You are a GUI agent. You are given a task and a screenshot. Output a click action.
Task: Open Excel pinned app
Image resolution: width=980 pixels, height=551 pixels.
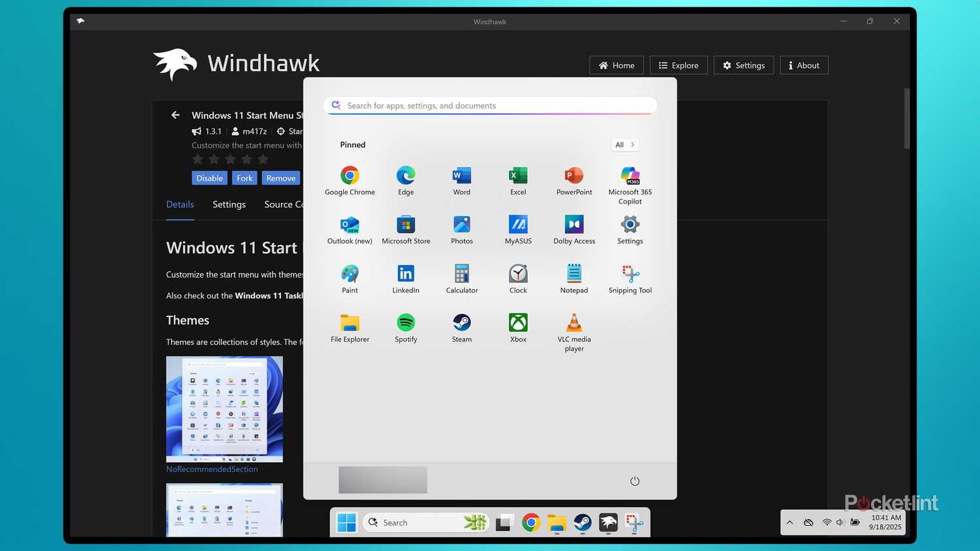click(x=518, y=181)
